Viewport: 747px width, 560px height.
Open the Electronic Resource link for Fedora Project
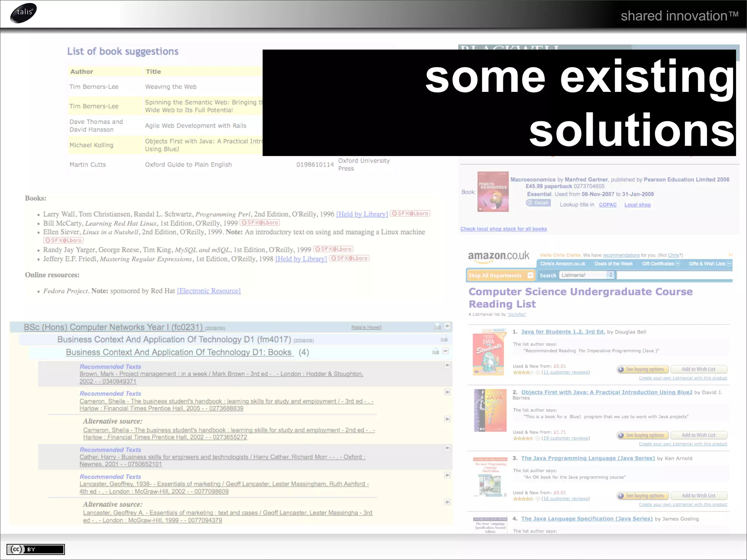click(209, 291)
